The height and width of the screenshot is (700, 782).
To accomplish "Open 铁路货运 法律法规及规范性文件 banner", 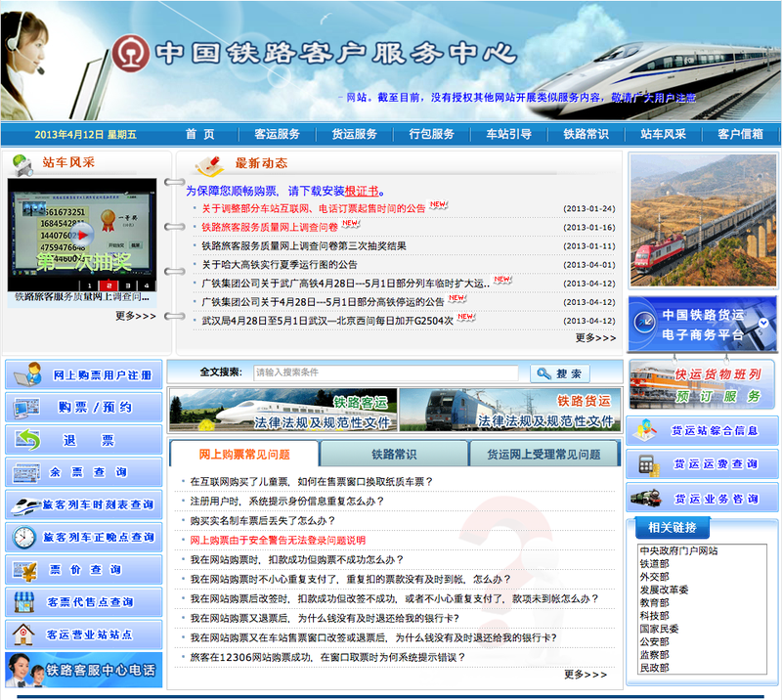I will pos(509,410).
